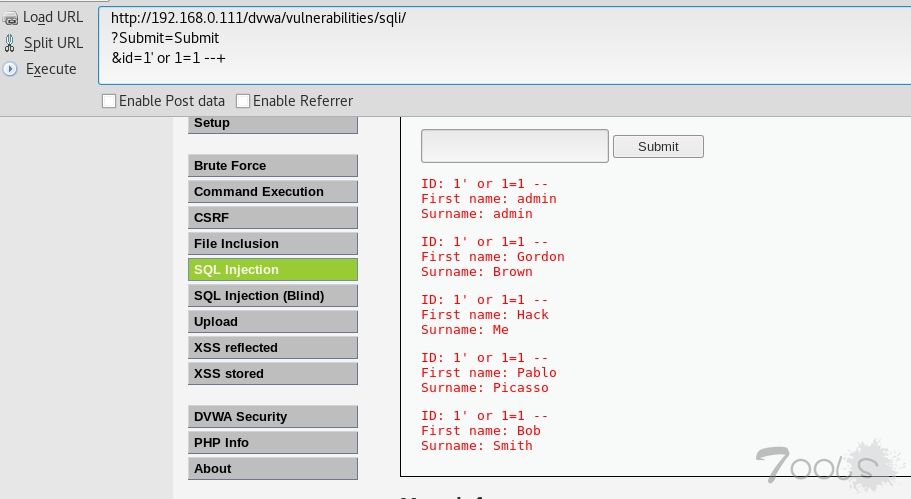This screenshot has width=911, height=499.
Task: Click the URL line ending in /sqli/
Action: (259, 18)
